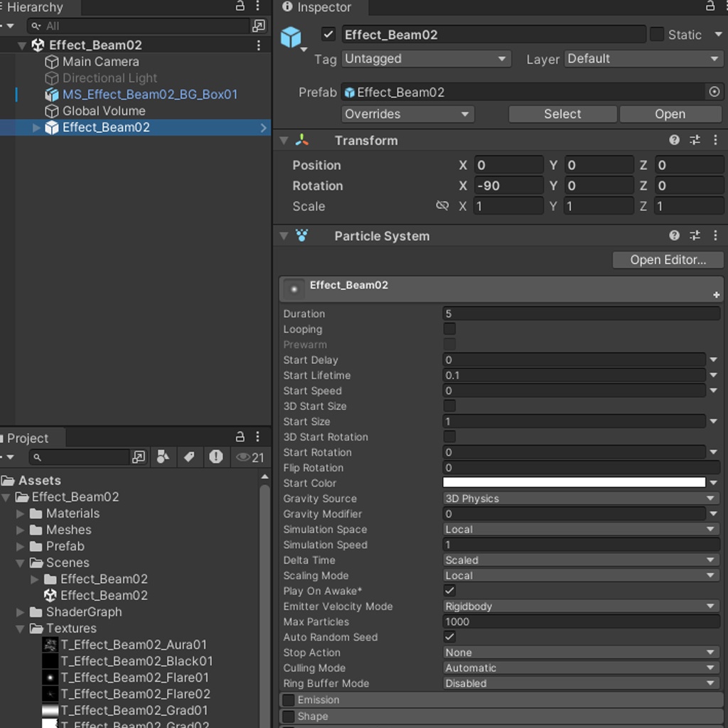The height and width of the screenshot is (728, 728).
Task: Open the Simulation Space dropdown
Action: click(x=581, y=529)
